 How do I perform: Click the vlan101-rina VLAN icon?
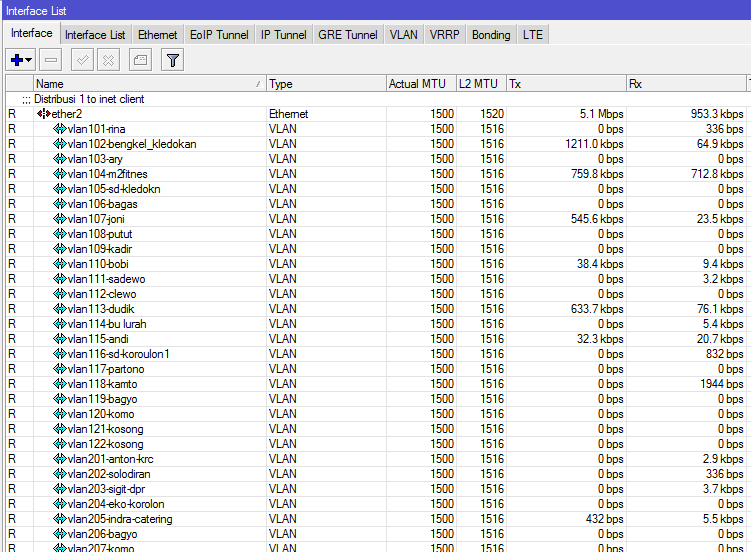tap(59, 129)
